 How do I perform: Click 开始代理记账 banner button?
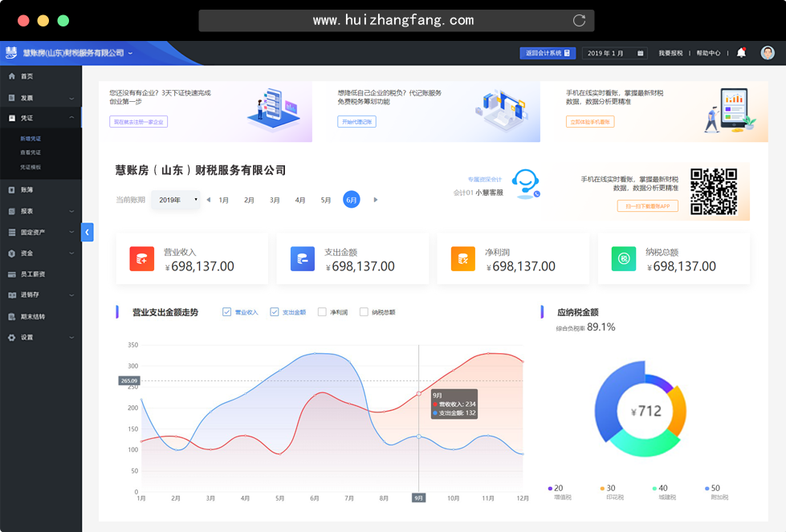357,122
